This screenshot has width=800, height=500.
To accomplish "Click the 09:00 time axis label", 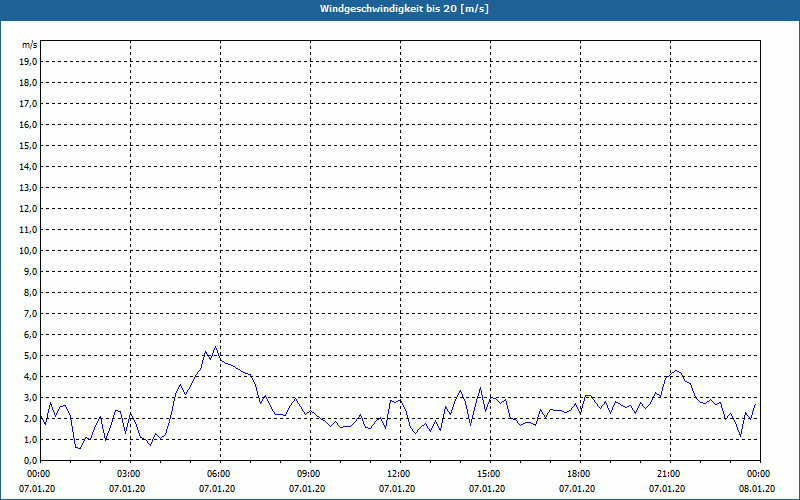I will pos(308,474).
